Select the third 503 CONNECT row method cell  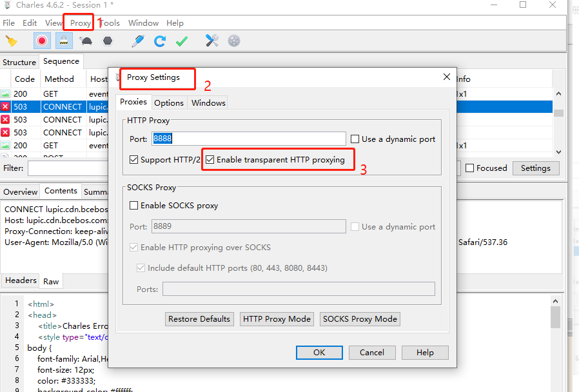click(63, 133)
